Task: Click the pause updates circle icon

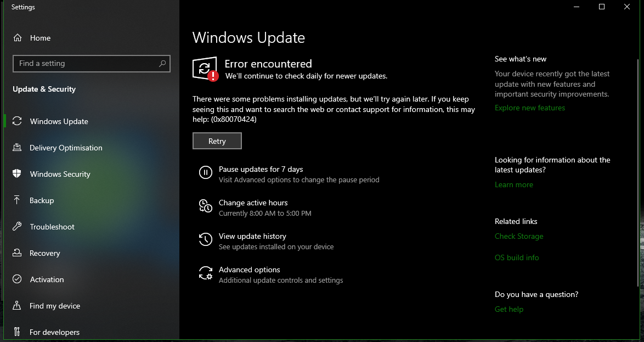Action: click(x=205, y=172)
